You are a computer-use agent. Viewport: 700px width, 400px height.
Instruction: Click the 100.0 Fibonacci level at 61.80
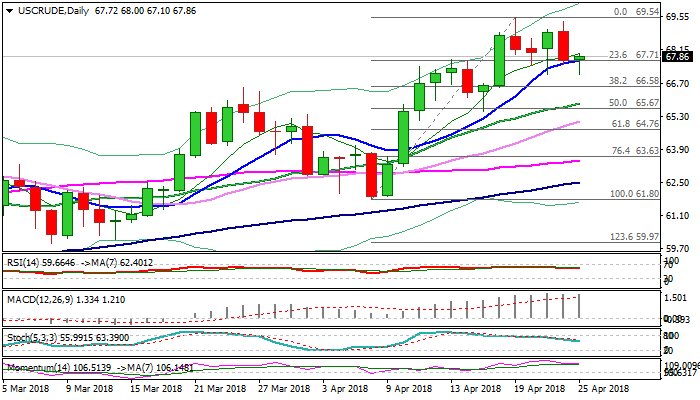tap(630, 194)
